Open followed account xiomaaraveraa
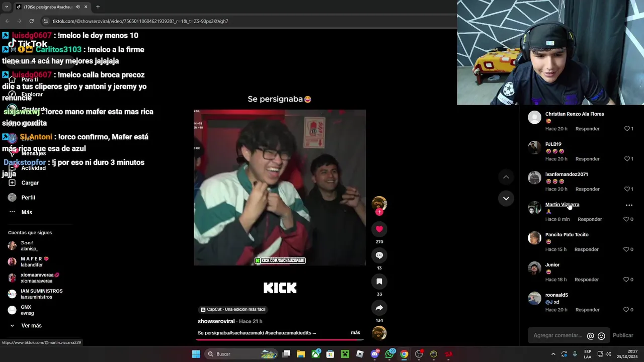Image resolution: width=644 pixels, height=362 pixels. point(34,278)
